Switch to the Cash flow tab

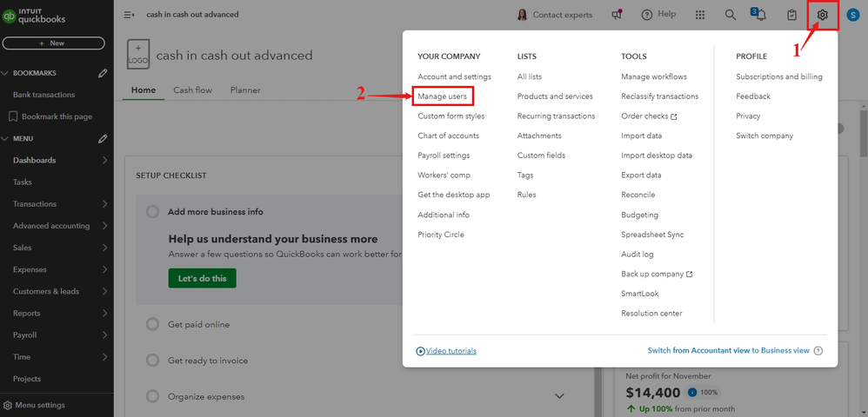[x=192, y=90]
